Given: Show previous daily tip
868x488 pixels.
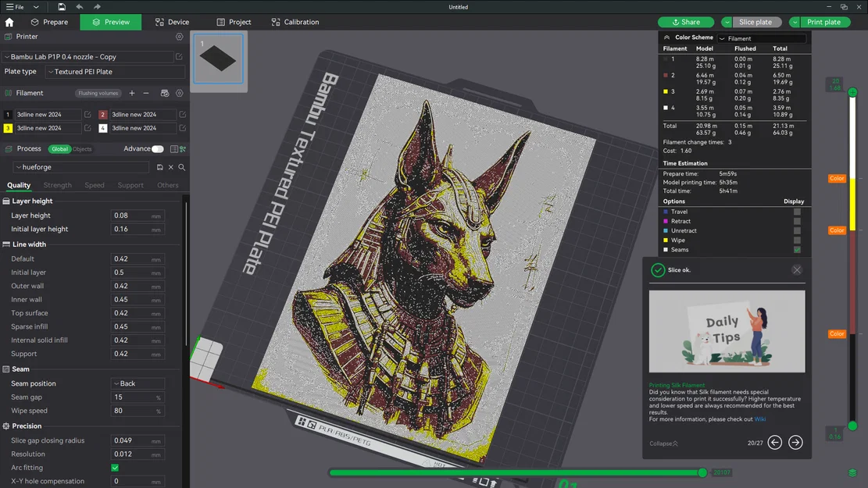Looking at the screenshot, I should click(x=774, y=442).
